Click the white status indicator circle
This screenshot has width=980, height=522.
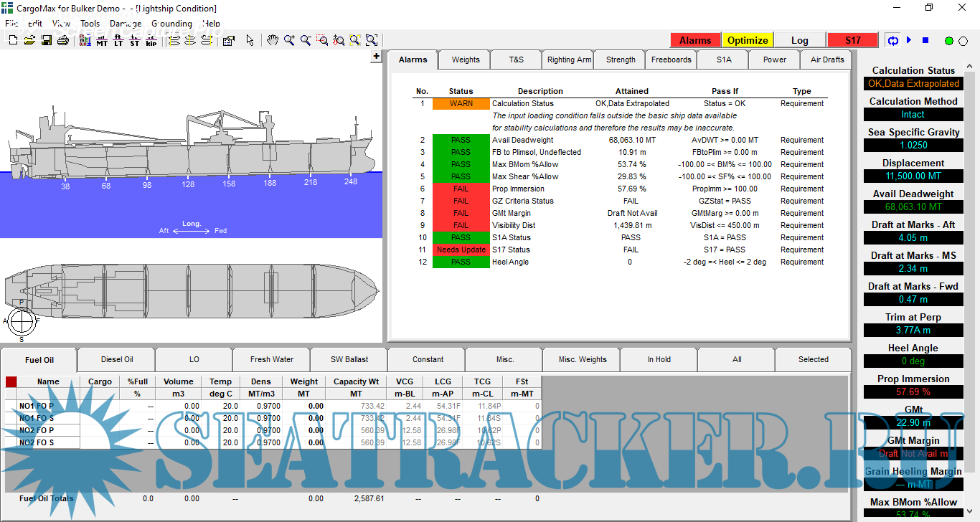click(x=964, y=41)
